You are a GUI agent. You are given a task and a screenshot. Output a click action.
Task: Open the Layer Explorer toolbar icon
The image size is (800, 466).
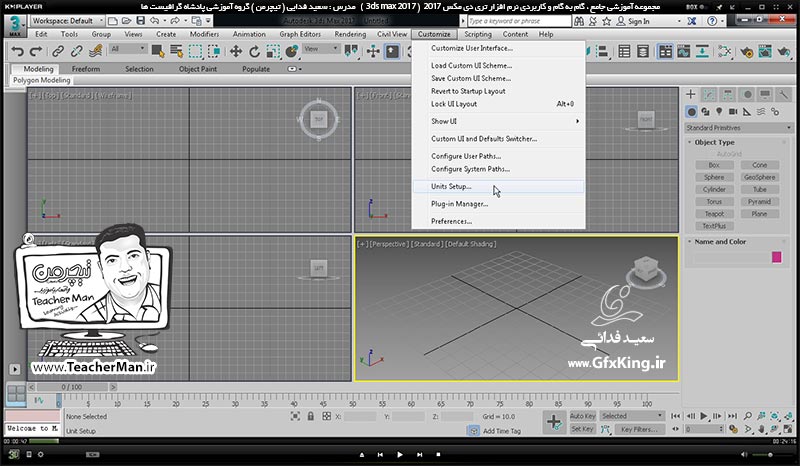coord(643,52)
